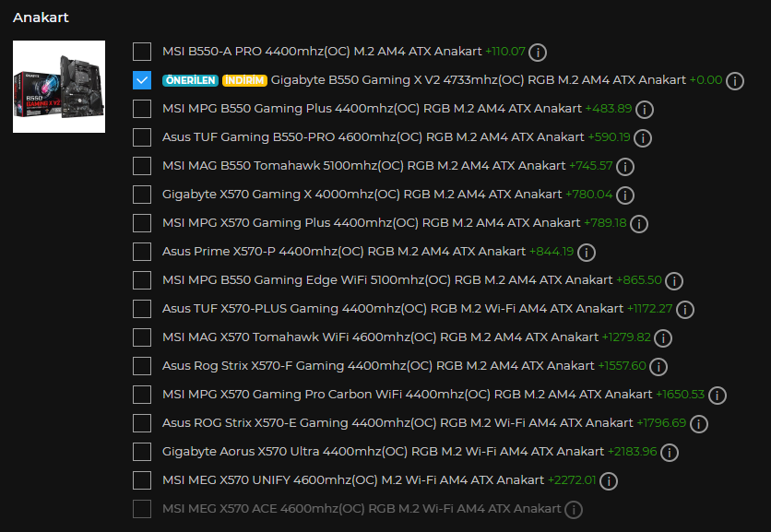This screenshot has width=771, height=532.
Task: Tick the MSI B550-A PRO checkbox
Action: (142, 52)
